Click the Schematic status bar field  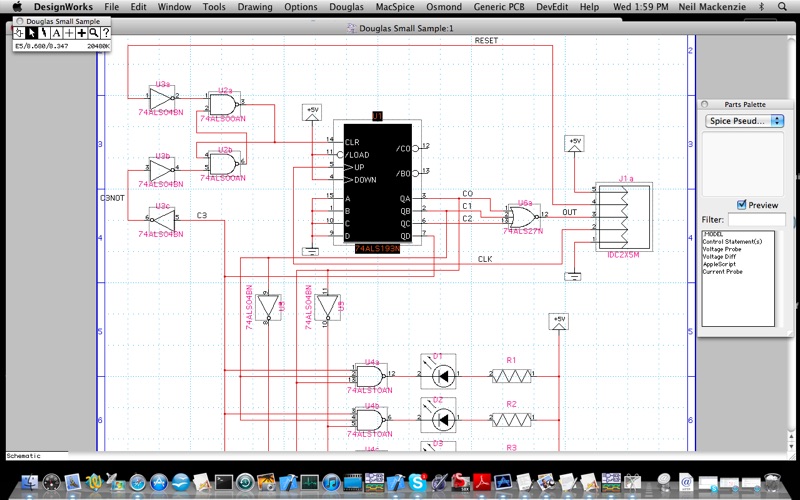click(x=37, y=456)
